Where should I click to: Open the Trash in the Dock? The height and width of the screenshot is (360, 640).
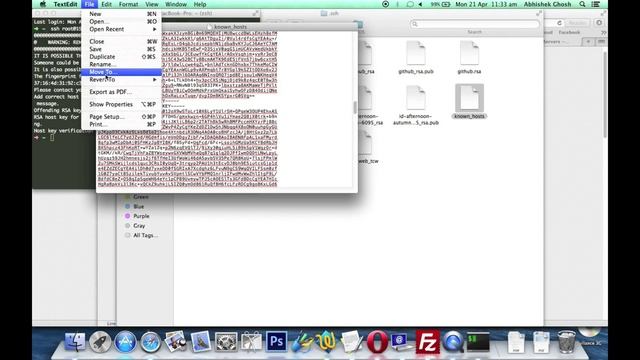(x=567, y=342)
